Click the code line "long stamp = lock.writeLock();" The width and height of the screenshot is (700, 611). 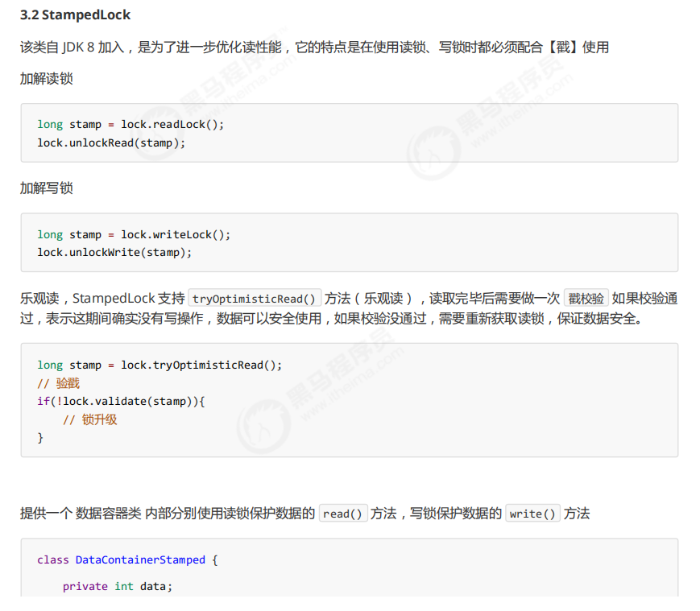[134, 234]
